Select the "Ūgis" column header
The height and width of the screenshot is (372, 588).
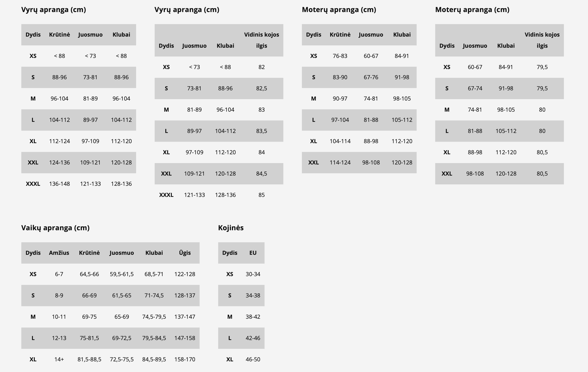pyautogui.click(x=185, y=253)
